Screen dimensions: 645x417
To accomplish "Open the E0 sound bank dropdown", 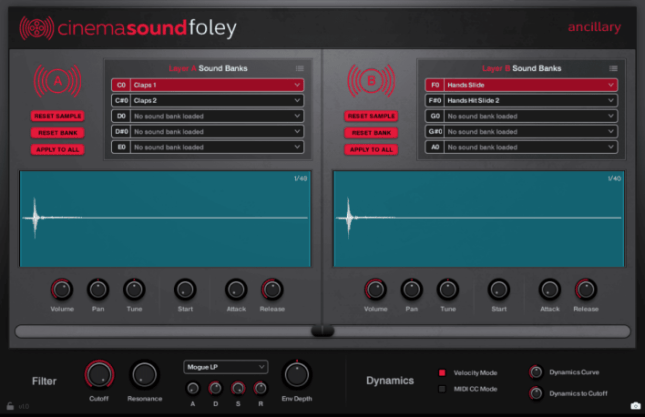I will (x=217, y=147).
